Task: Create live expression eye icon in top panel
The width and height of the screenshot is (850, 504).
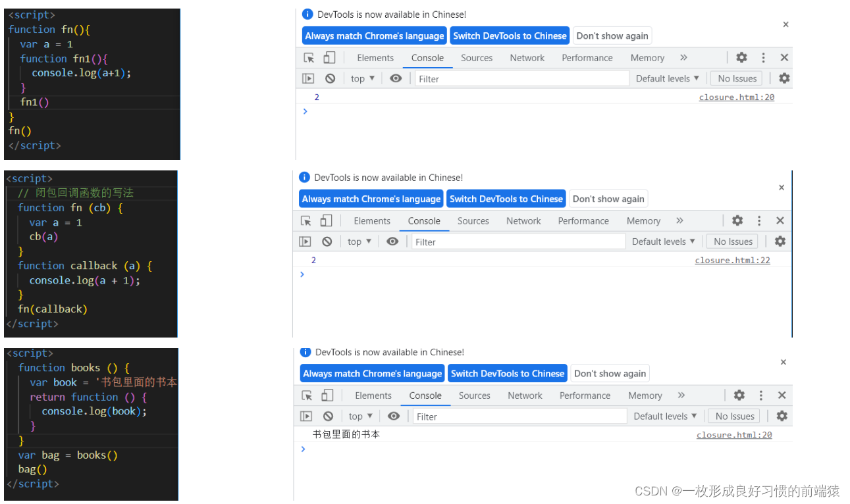Action: (396, 78)
